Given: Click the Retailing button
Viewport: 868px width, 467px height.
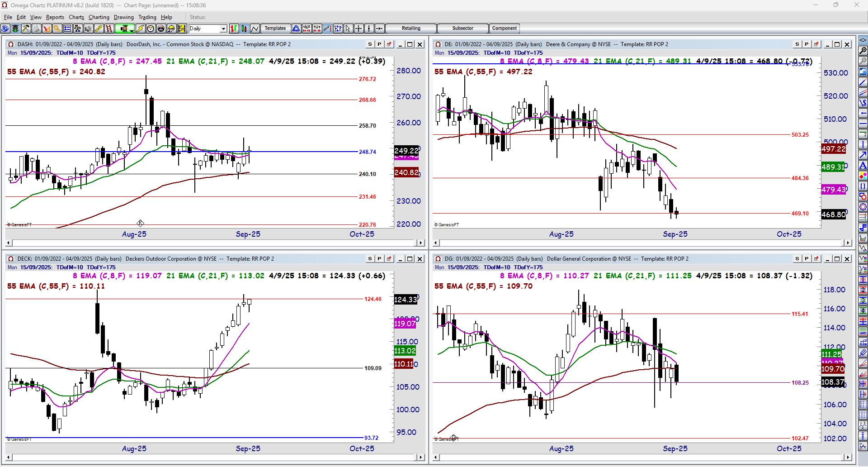Looking at the screenshot, I should click(411, 29).
